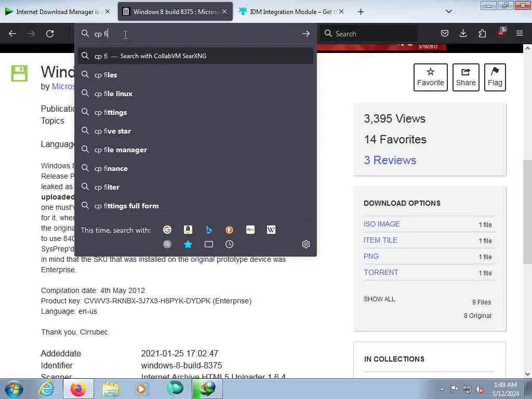
Task: Download the ISO IMAGE option
Action: click(x=382, y=224)
